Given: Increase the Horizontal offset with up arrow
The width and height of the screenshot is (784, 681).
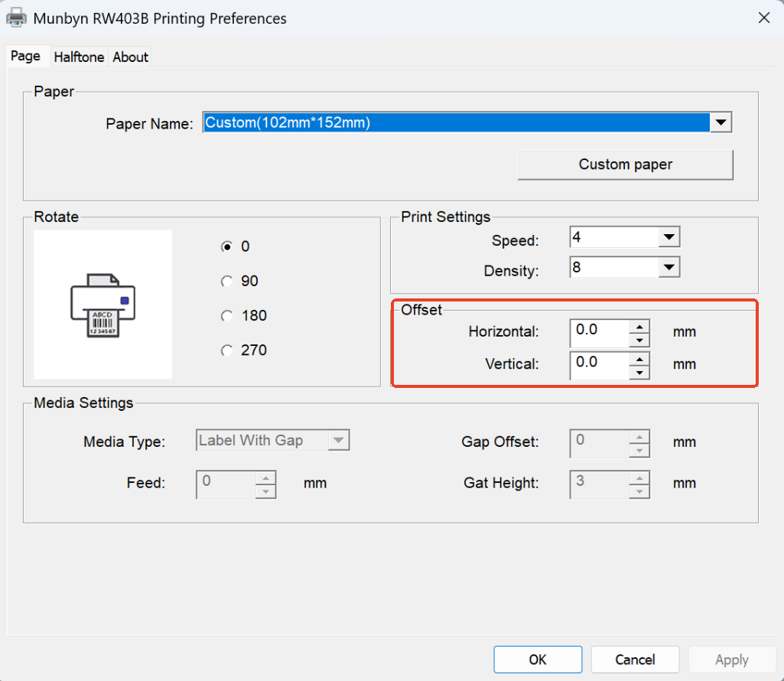Looking at the screenshot, I should 639,327.
